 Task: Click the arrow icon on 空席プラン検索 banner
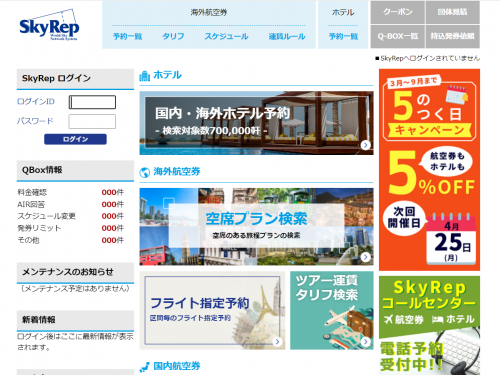[365, 257]
